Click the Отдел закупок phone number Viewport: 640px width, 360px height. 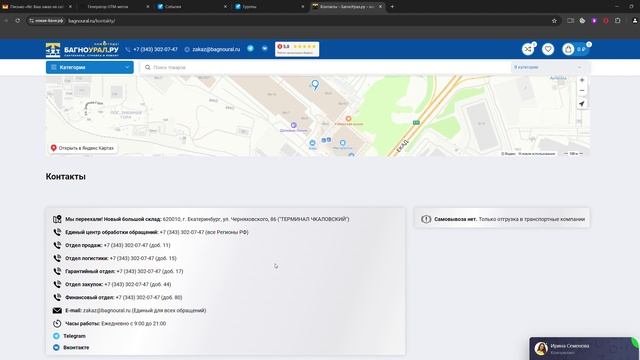tap(138, 284)
